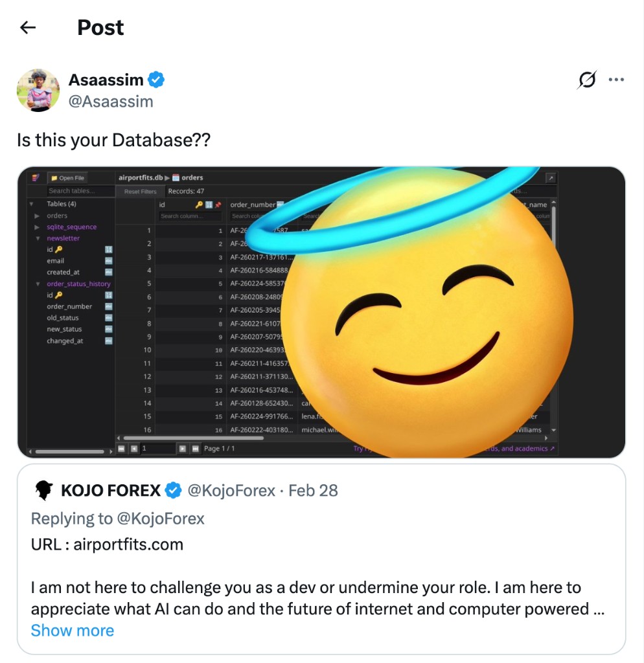Click the pin icon in the id column header
Viewport: 644px width, 663px height.
point(219,203)
